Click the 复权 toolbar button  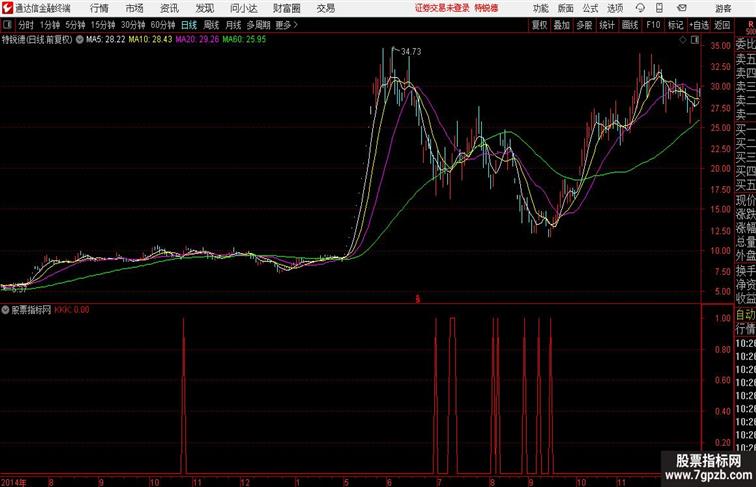(x=539, y=25)
